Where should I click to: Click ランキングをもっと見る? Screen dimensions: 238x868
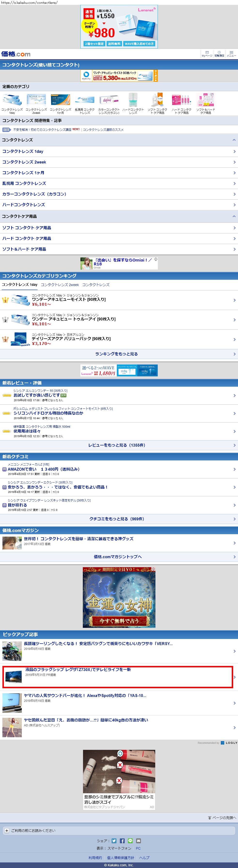(119, 354)
